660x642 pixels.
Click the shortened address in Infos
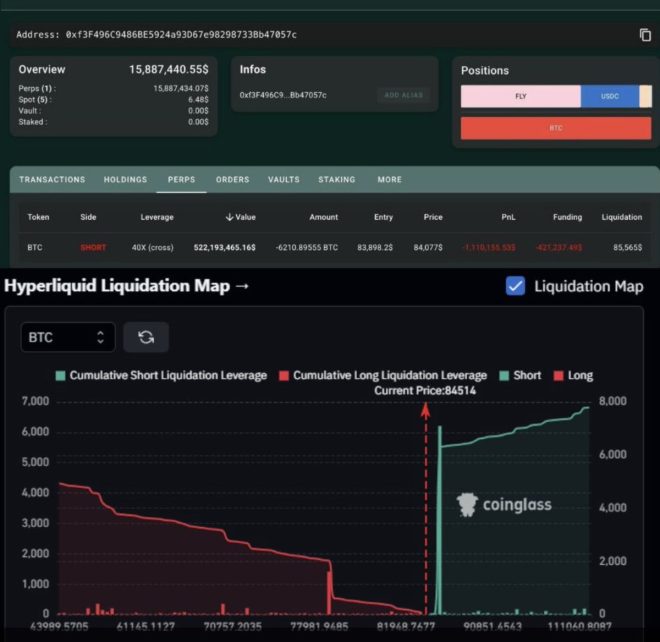tap(283, 95)
